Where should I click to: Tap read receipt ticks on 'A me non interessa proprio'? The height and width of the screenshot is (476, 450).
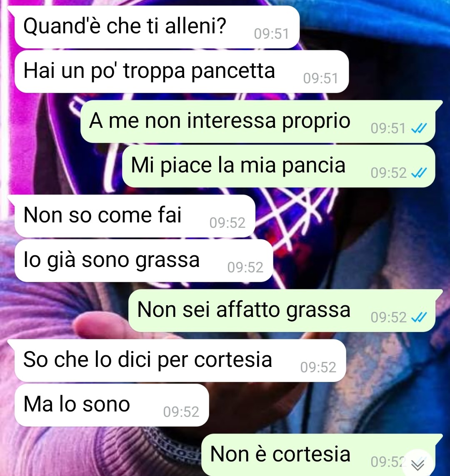click(x=419, y=128)
